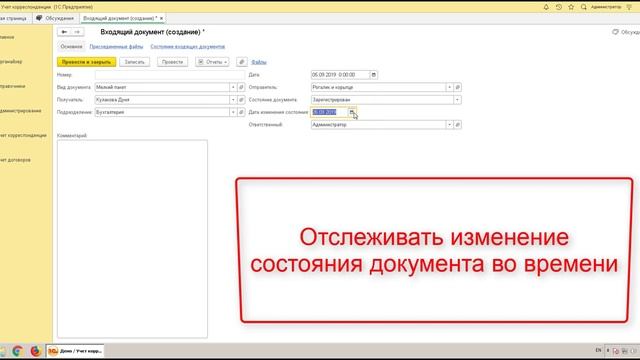Click the Дата изменения состояния date field

(x=329, y=112)
